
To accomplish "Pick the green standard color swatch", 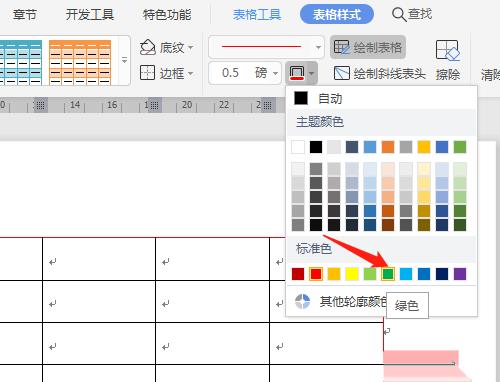I will coord(388,274).
